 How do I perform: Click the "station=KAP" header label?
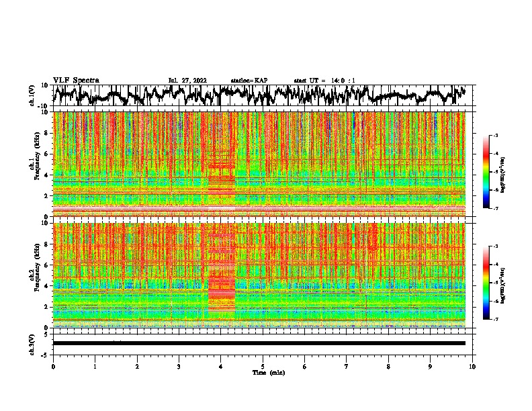249,81
